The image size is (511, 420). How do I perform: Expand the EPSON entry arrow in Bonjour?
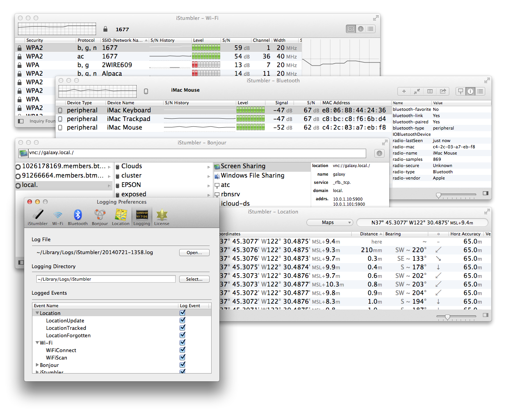[x=209, y=185]
